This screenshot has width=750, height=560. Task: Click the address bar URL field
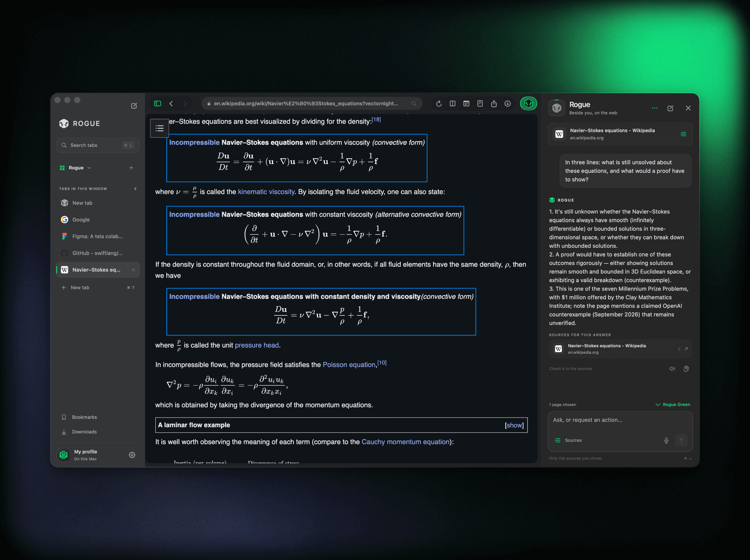pos(312,104)
